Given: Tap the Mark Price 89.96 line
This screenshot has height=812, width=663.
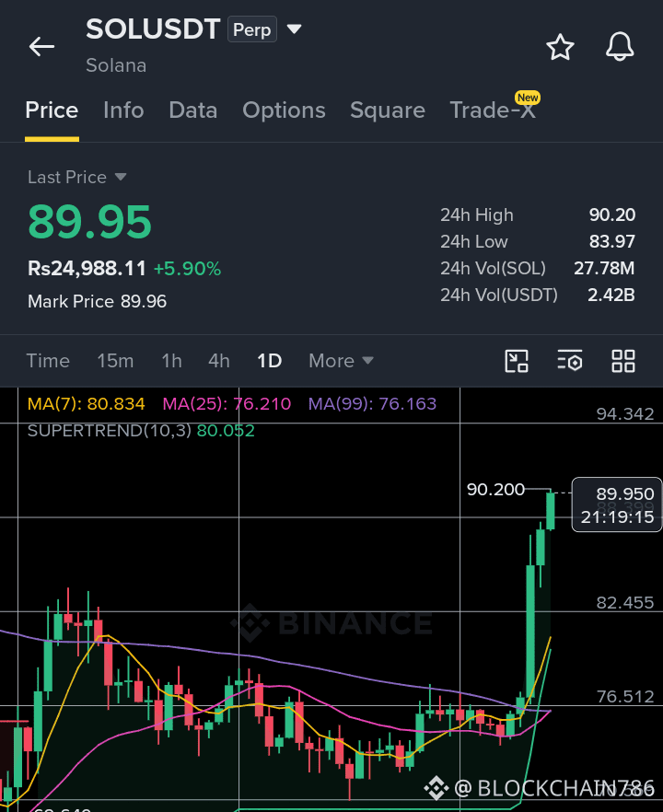Looking at the screenshot, I should point(97,301).
